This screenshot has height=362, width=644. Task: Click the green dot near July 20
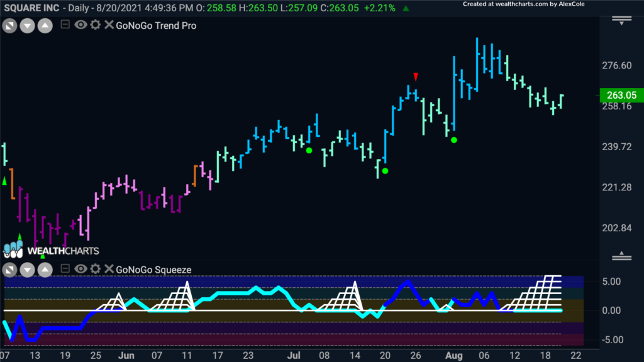385,171
